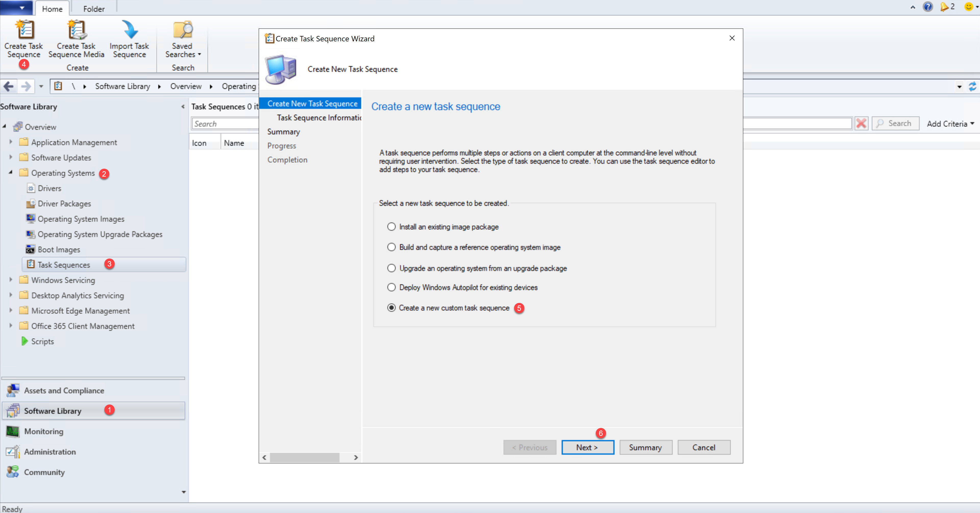Click the red X clear search icon
980x513 pixels.
pos(861,124)
